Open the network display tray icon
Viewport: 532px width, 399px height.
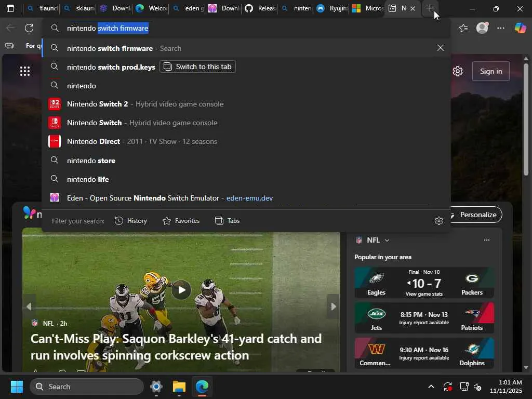[x=464, y=387]
